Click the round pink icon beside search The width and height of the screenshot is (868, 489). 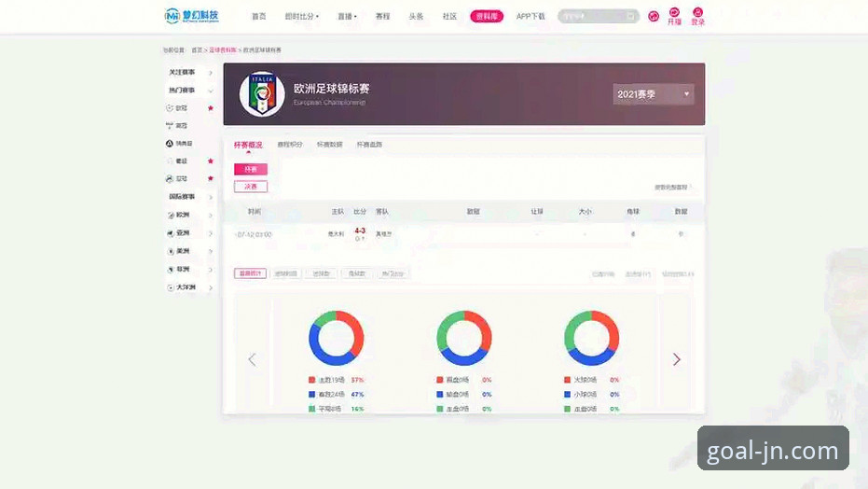click(x=654, y=17)
